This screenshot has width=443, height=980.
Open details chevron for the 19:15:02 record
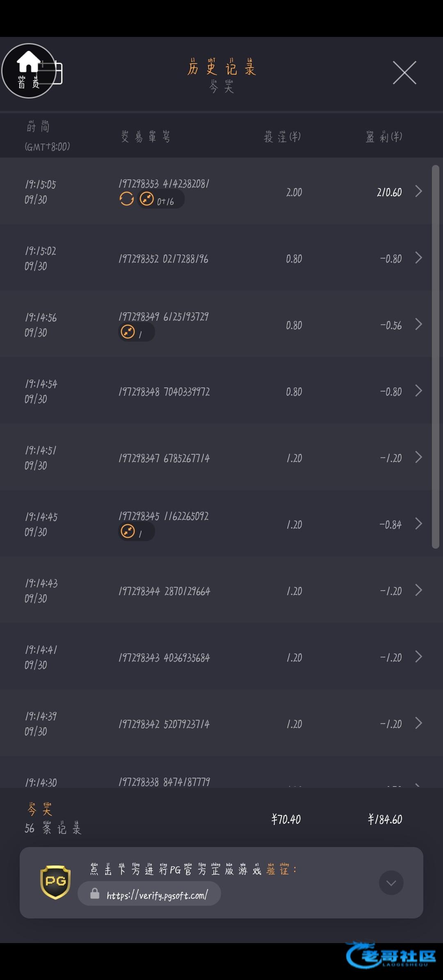tap(418, 258)
